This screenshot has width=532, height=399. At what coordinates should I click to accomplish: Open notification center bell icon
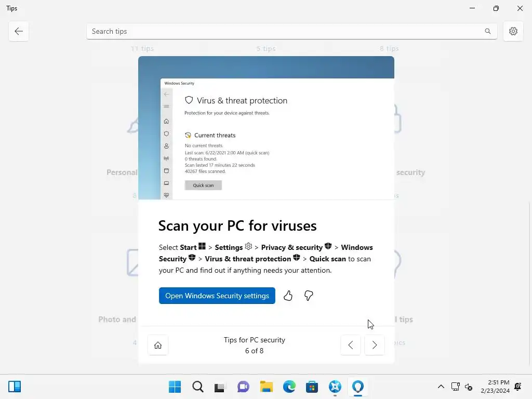pos(518,387)
